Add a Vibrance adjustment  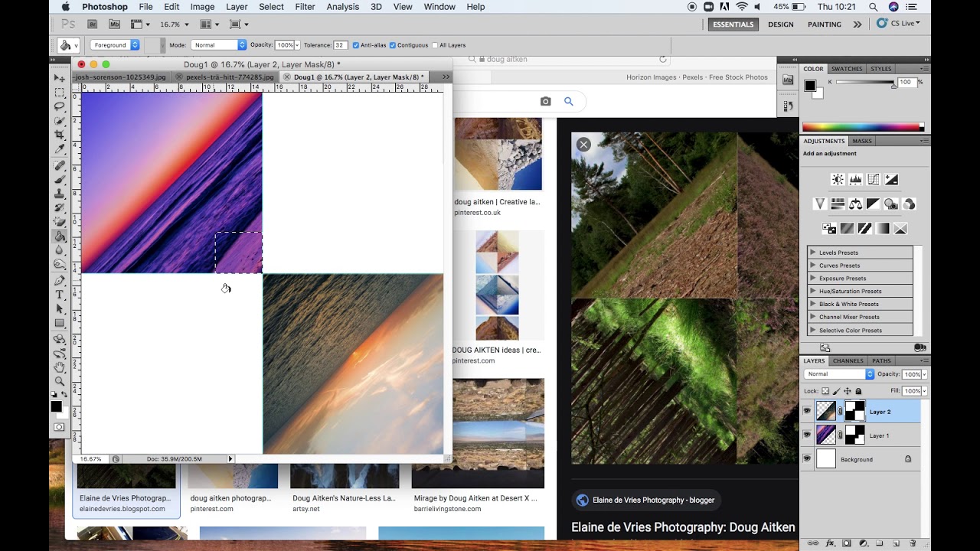tap(820, 204)
